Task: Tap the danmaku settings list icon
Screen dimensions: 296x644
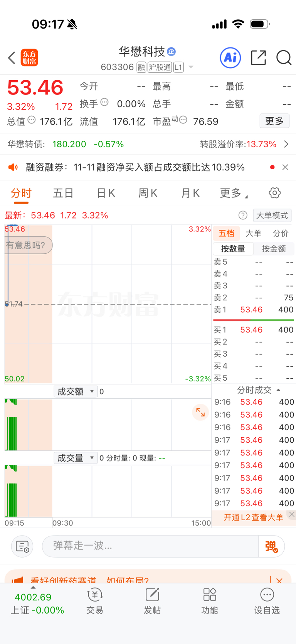Action: [x=22, y=546]
